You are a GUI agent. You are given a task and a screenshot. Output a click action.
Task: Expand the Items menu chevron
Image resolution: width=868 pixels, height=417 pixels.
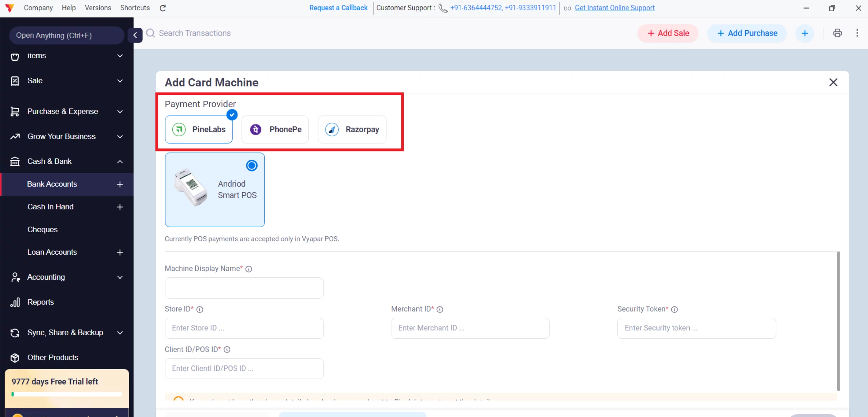120,56
